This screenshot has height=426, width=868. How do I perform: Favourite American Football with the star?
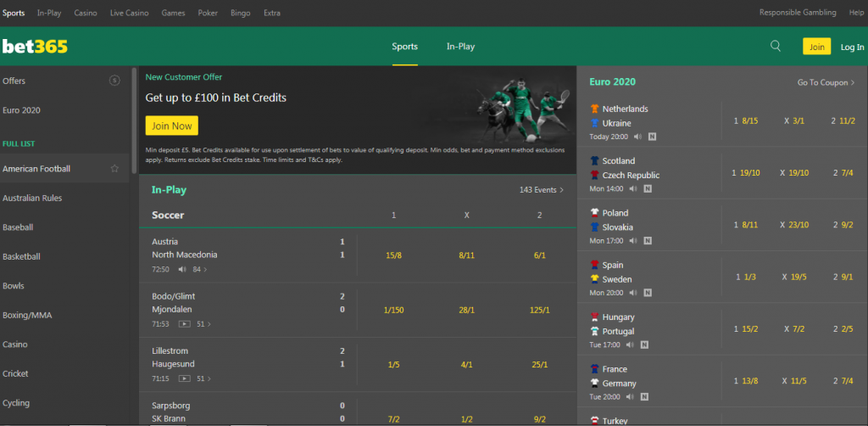click(x=114, y=169)
